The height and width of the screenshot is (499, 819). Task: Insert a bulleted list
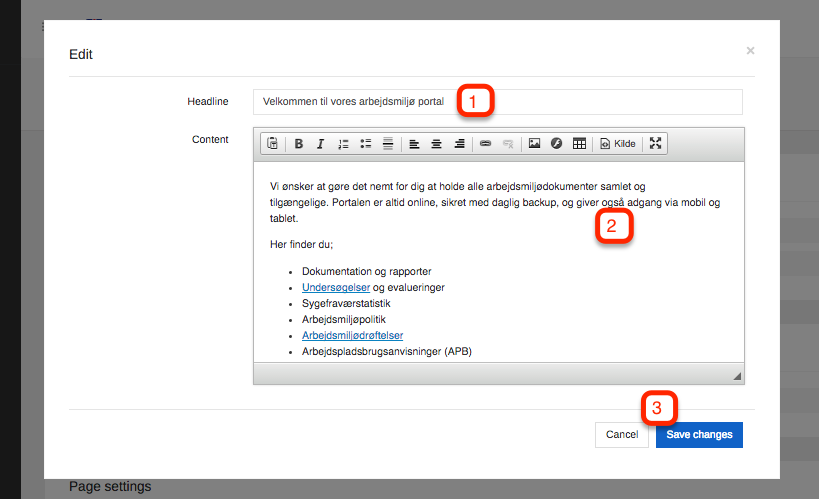(366, 143)
